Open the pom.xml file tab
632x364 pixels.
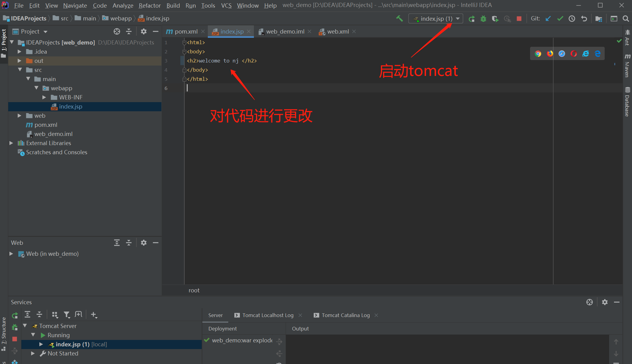(x=183, y=31)
